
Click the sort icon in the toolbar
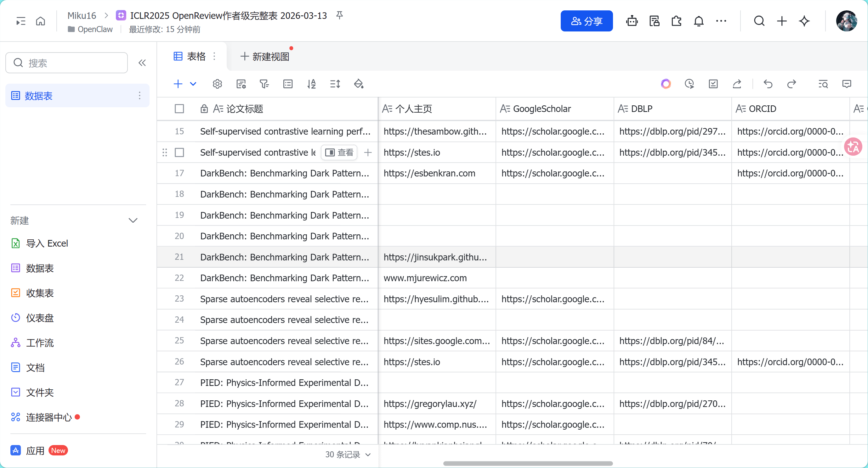[311, 84]
